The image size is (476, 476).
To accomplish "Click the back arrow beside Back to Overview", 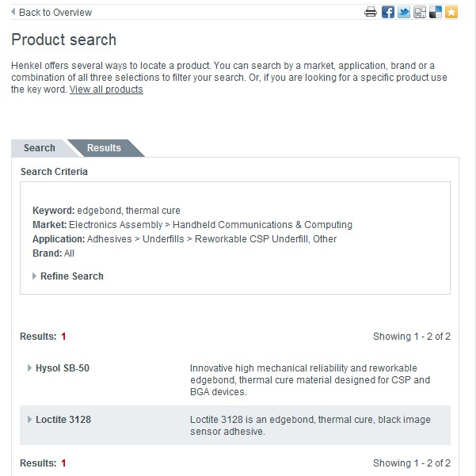I will coord(13,12).
